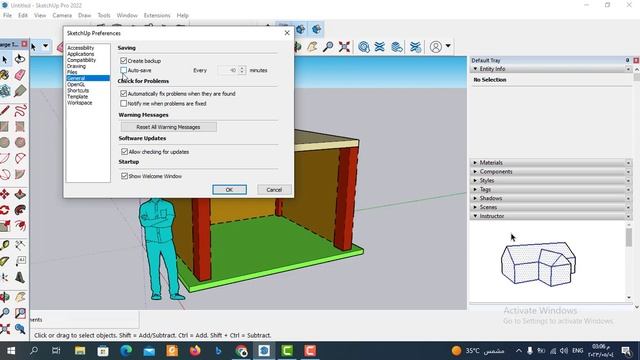The width and height of the screenshot is (640, 360).
Task: Enable Notify me when problems are fixed
Action: (x=124, y=103)
